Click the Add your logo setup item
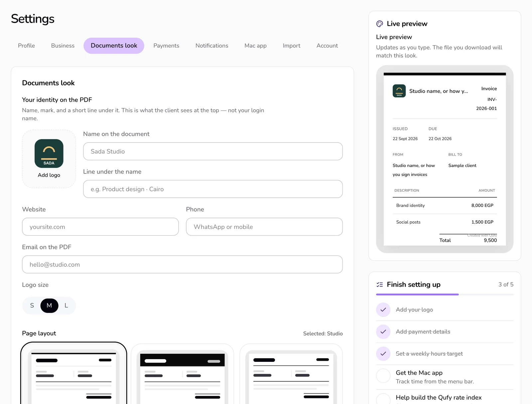This screenshot has height=404, width=532. [445, 310]
